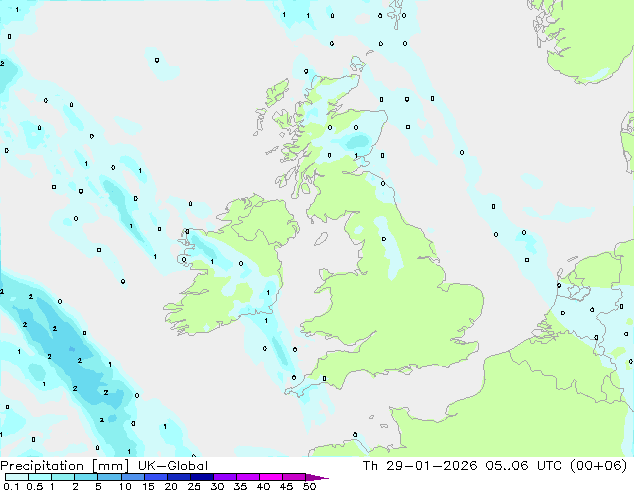Screen dimensions: 634x490
Task: Select the 35–40 mm legend color swatch
Action: (x=247, y=477)
